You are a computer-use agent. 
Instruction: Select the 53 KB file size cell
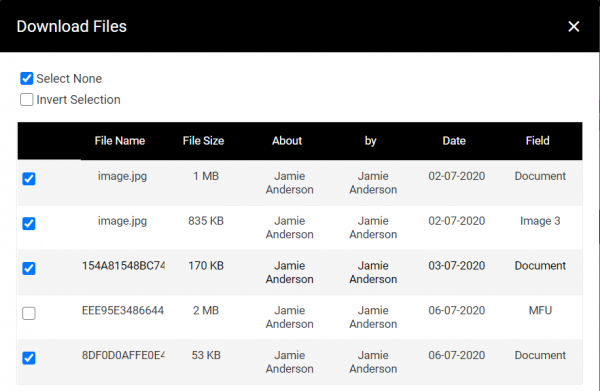[206, 355]
